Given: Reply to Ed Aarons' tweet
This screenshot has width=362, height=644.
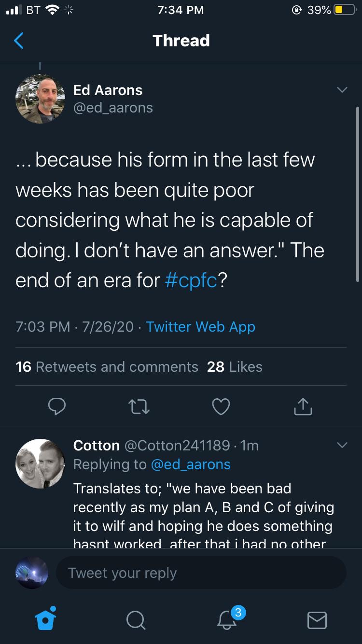Looking at the screenshot, I should (57, 406).
